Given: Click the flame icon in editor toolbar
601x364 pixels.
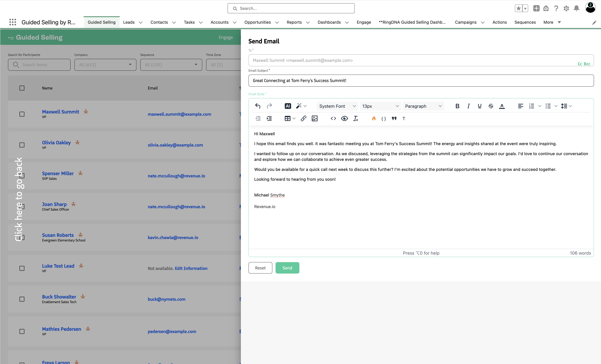Looking at the screenshot, I should 373,118.
